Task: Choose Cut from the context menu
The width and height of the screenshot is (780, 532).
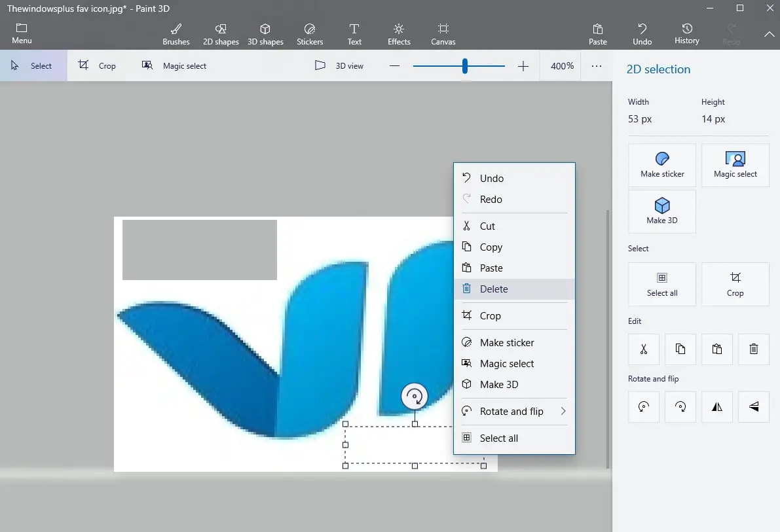Action: click(x=514, y=226)
